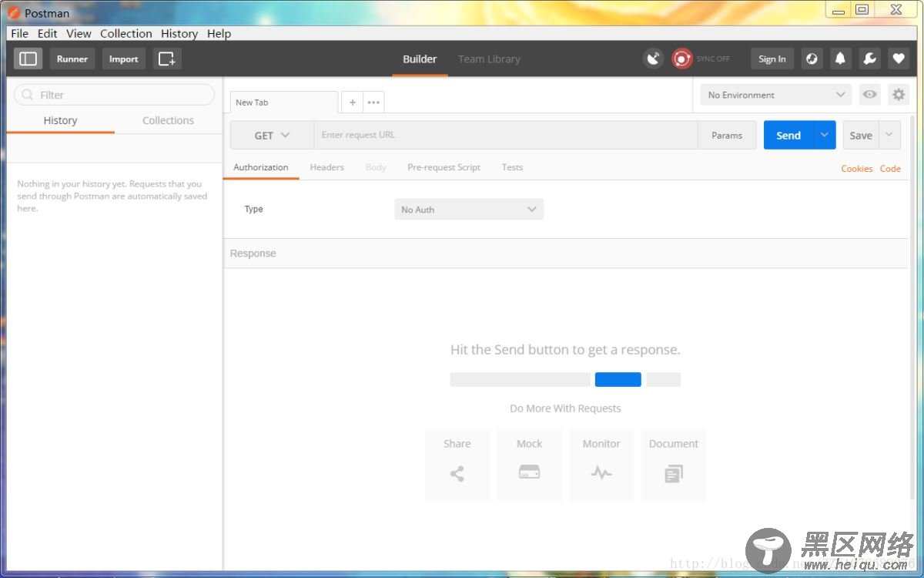The width and height of the screenshot is (924, 578).
Task: Open the Body request tab
Action: [376, 167]
